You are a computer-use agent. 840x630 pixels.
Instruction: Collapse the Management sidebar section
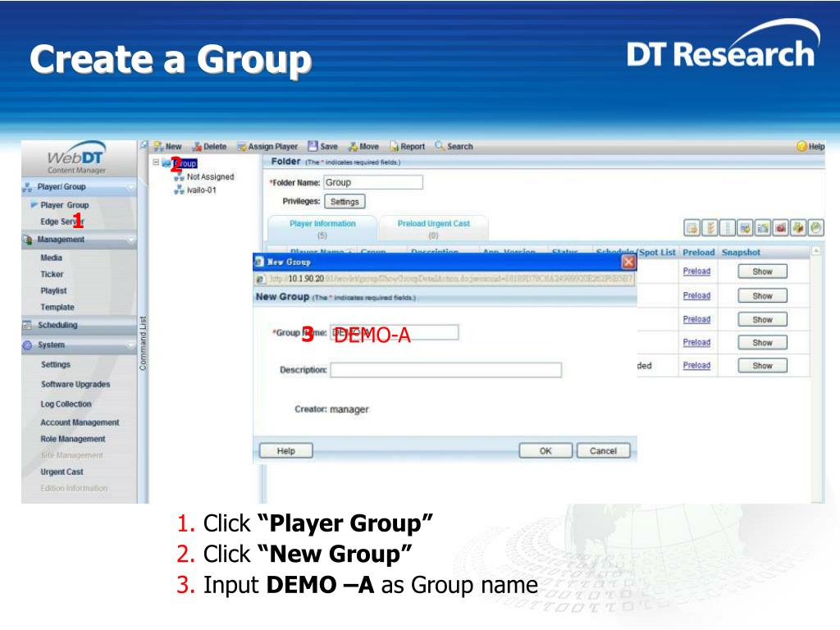point(130,240)
